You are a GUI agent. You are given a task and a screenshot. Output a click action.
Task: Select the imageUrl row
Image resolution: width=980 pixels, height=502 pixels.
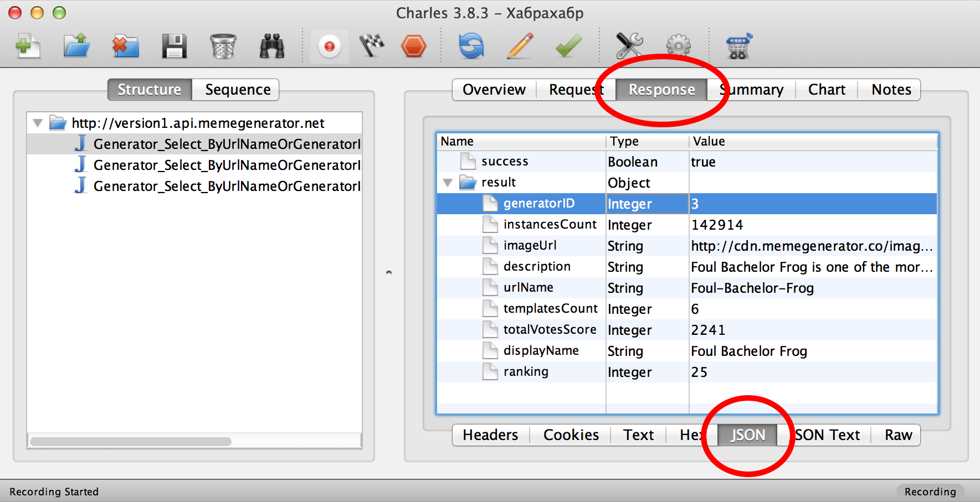click(x=687, y=246)
